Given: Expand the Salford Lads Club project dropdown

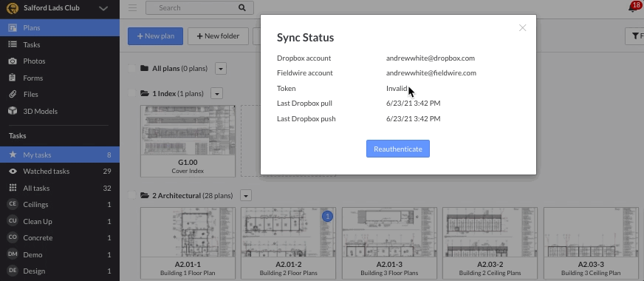Looking at the screenshot, I should point(103,8).
